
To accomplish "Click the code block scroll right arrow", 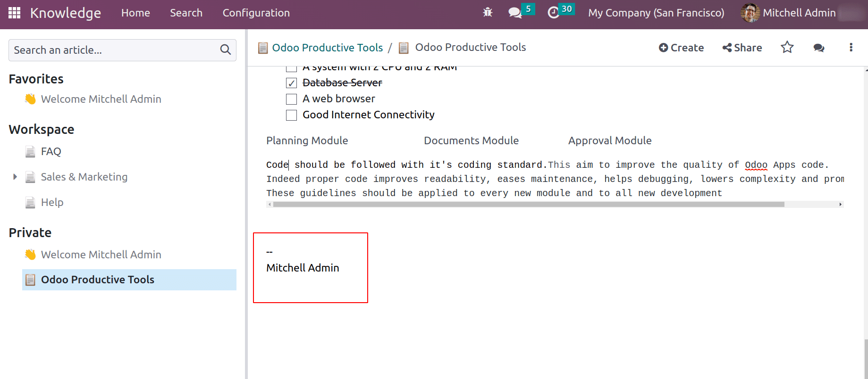I will 841,204.
